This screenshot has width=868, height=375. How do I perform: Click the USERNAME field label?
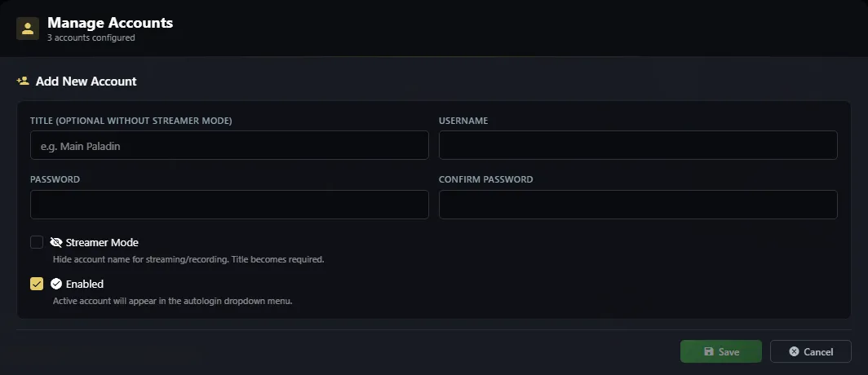pyautogui.click(x=463, y=121)
